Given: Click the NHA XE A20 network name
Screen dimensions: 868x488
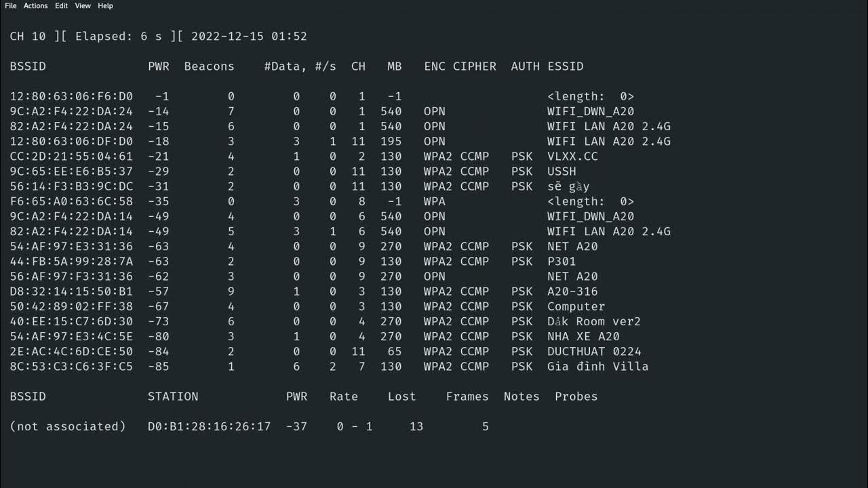Looking at the screenshot, I should point(583,337).
